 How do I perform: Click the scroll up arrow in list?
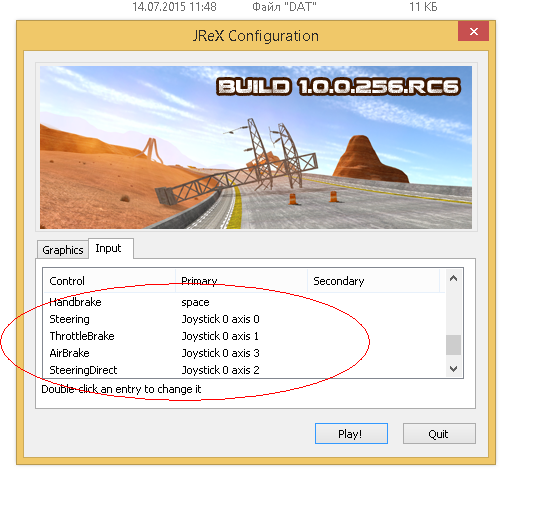(x=453, y=278)
